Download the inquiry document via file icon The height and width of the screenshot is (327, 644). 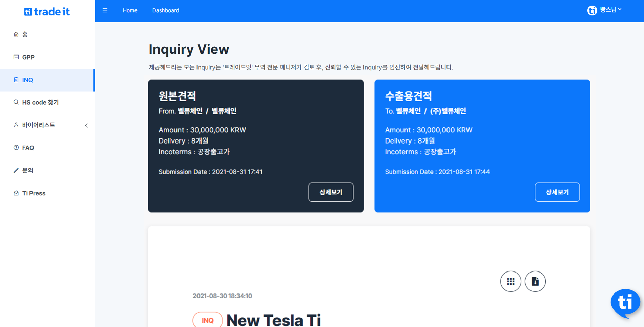tap(535, 281)
